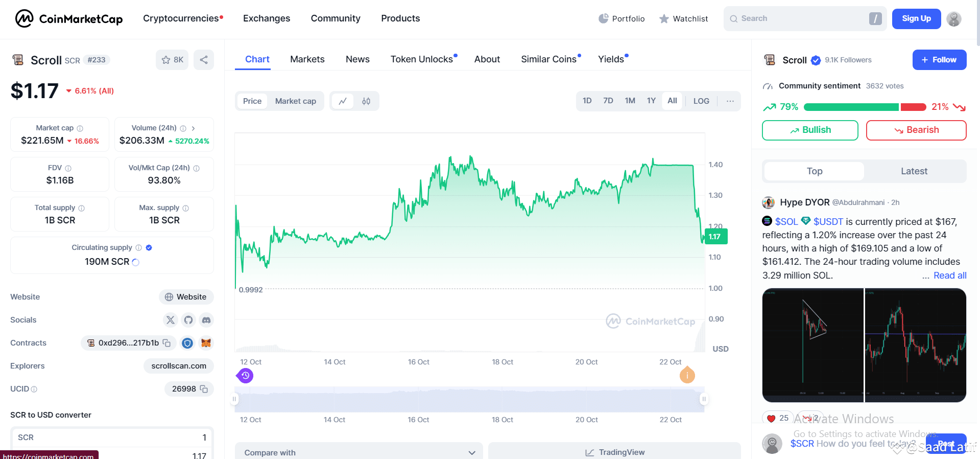Screen dimensions: 980x459
Task: Open the Portfolio pie icon link
Action: (622, 18)
